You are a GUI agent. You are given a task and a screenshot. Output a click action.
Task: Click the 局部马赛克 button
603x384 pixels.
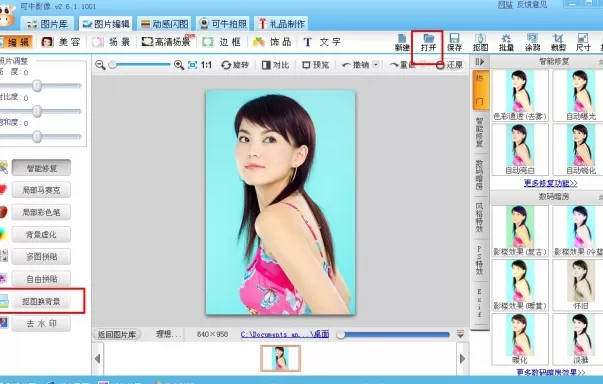click(42, 190)
